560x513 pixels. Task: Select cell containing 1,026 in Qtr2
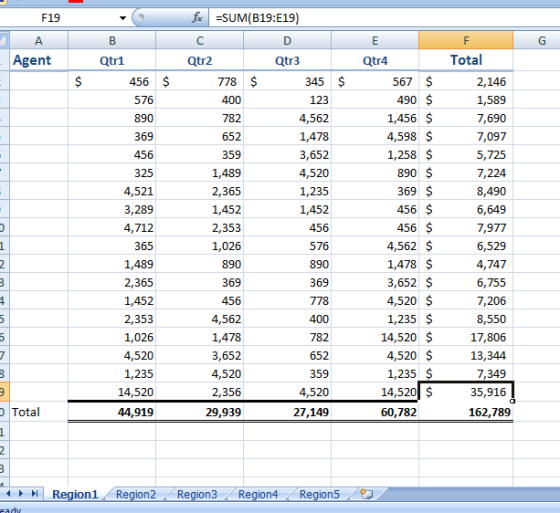point(200,246)
